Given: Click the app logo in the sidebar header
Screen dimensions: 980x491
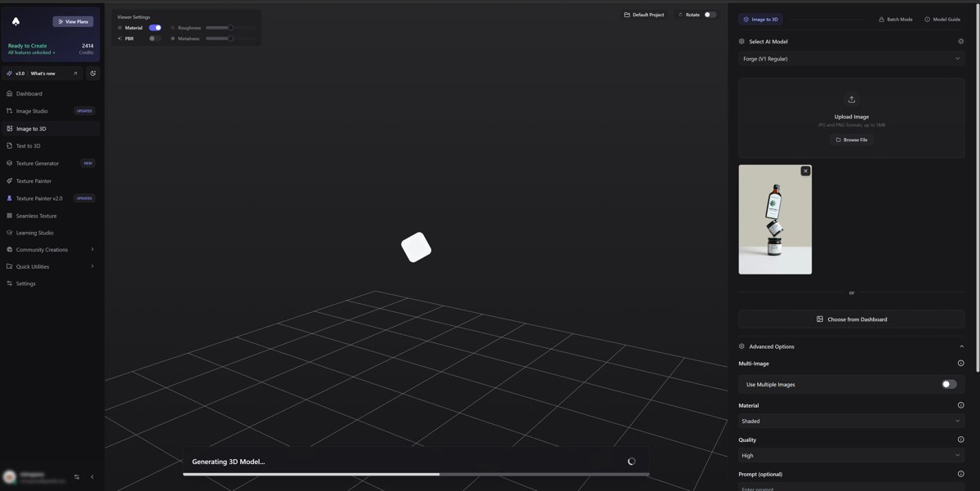Looking at the screenshot, I should click(x=16, y=21).
